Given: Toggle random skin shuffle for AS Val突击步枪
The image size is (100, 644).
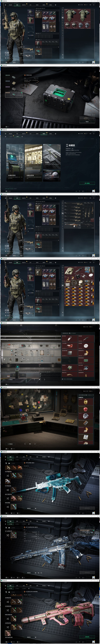Looking at the screenshot, I should (x=8, y=535).
